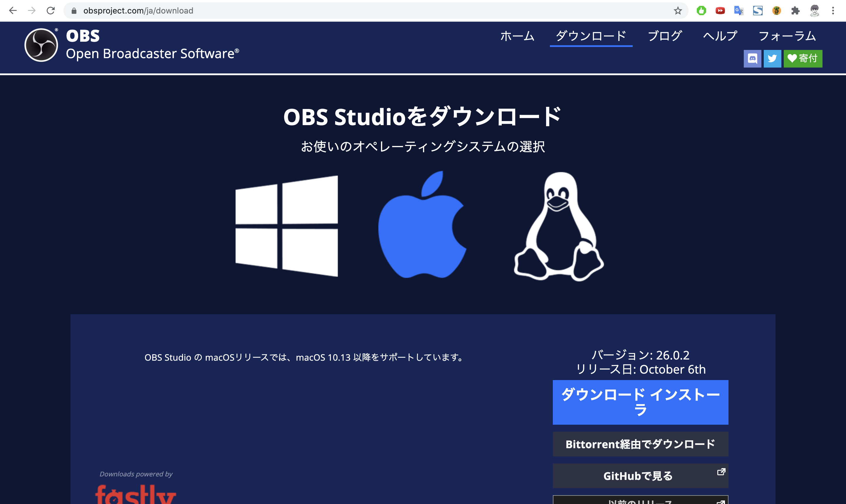
Task: Click the browser forward arrow
Action: [32, 11]
